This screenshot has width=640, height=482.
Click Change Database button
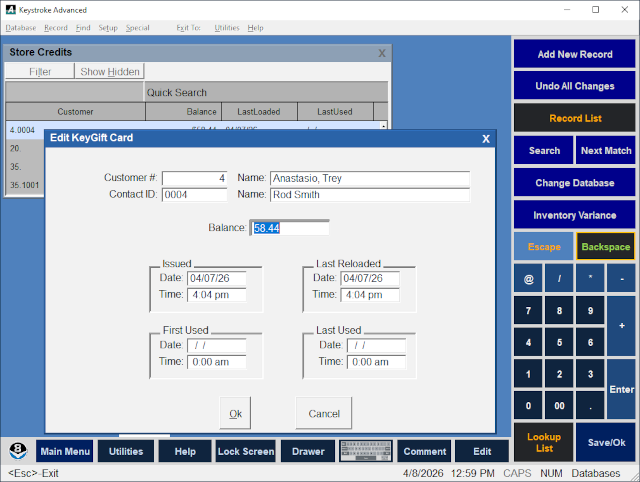[x=574, y=183]
